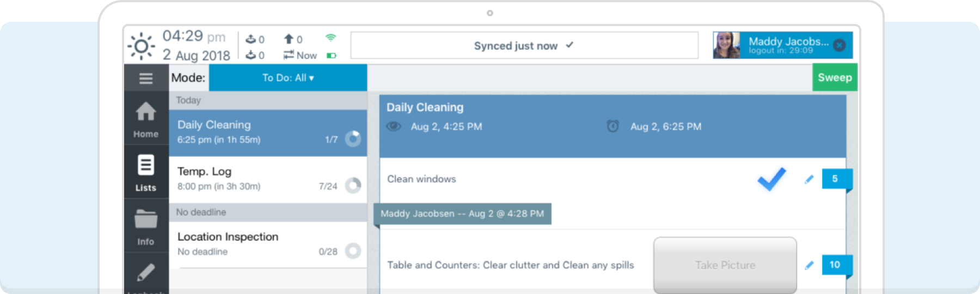Click the sync arrows Now icon

299,55
